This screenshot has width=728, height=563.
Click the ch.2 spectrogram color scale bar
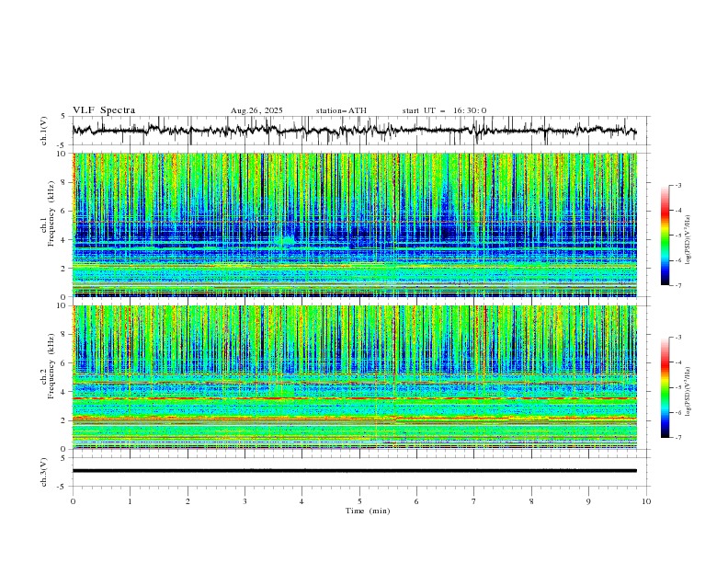[665, 387]
